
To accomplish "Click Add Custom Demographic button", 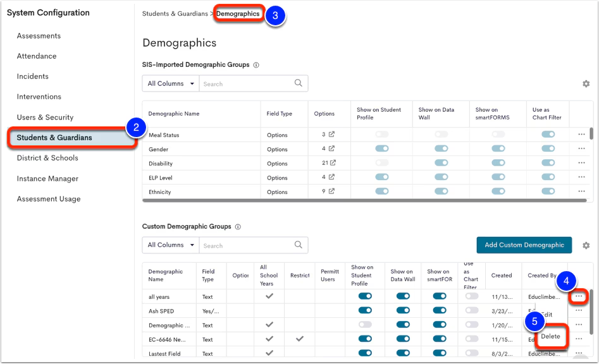I will tap(524, 245).
